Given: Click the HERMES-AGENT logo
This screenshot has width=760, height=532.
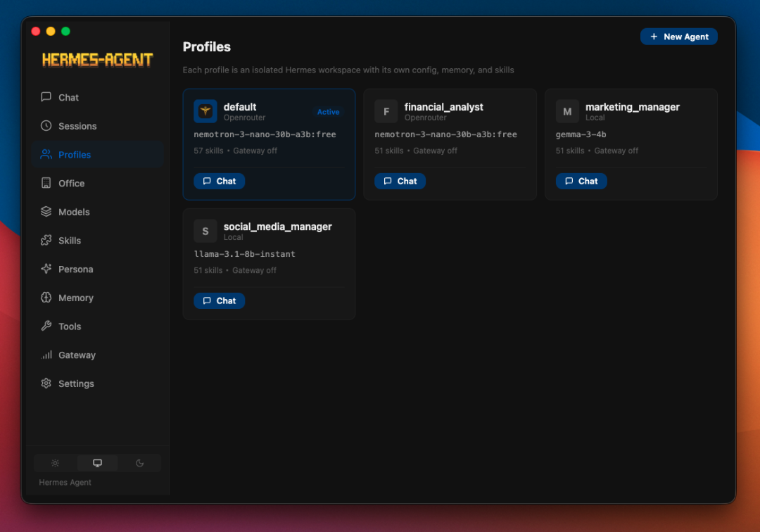Looking at the screenshot, I should click(97, 60).
